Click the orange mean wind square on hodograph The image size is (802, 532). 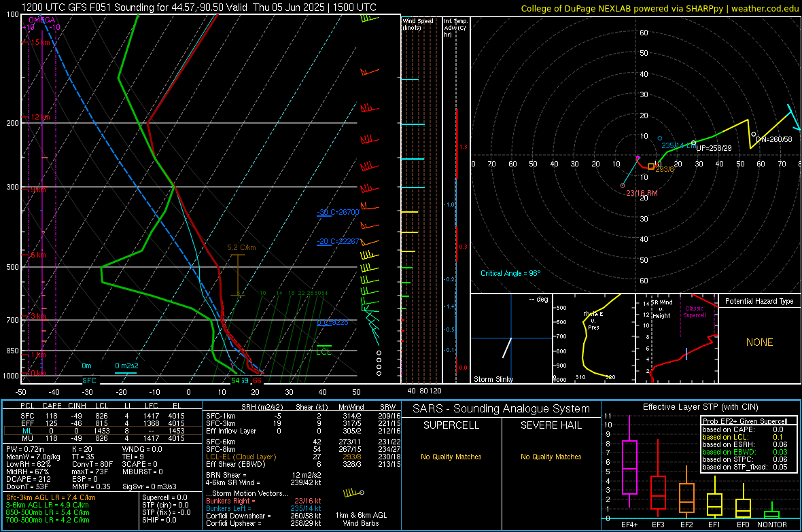651,166
